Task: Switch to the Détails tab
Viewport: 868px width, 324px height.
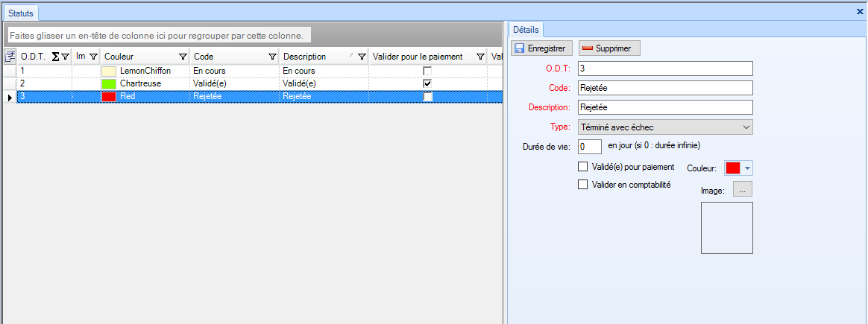Action: pos(526,29)
